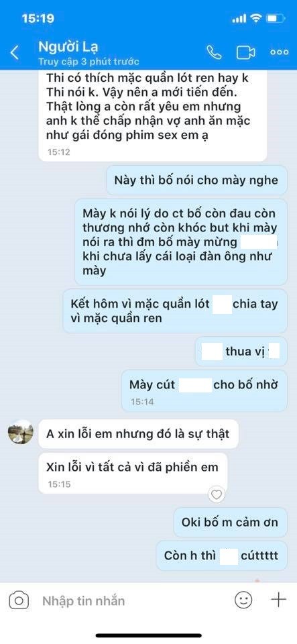Viewport: 297px width, 644px height.
Task: Open the camera from message bar
Action: click(x=19, y=601)
